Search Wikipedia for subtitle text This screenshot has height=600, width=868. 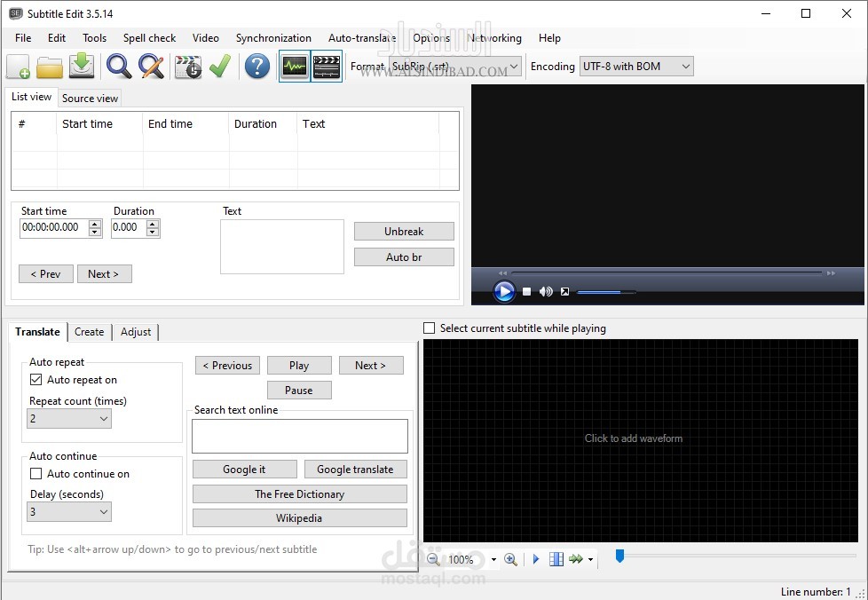pyautogui.click(x=299, y=517)
